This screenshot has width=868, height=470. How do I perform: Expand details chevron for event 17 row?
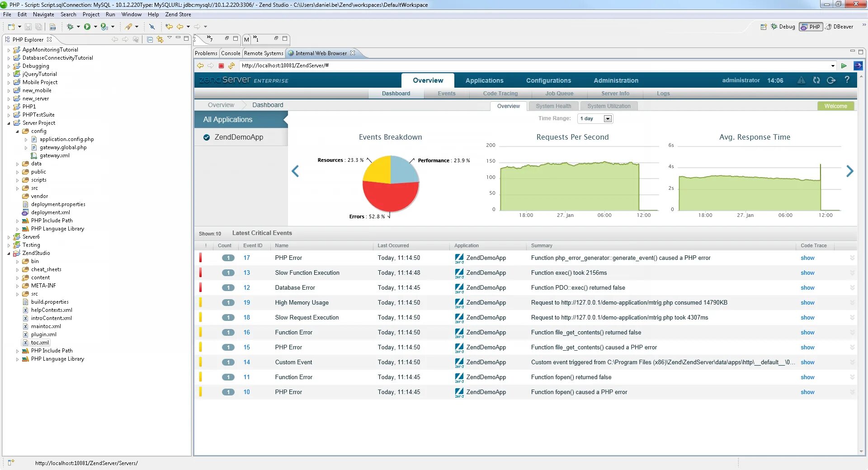(852, 258)
